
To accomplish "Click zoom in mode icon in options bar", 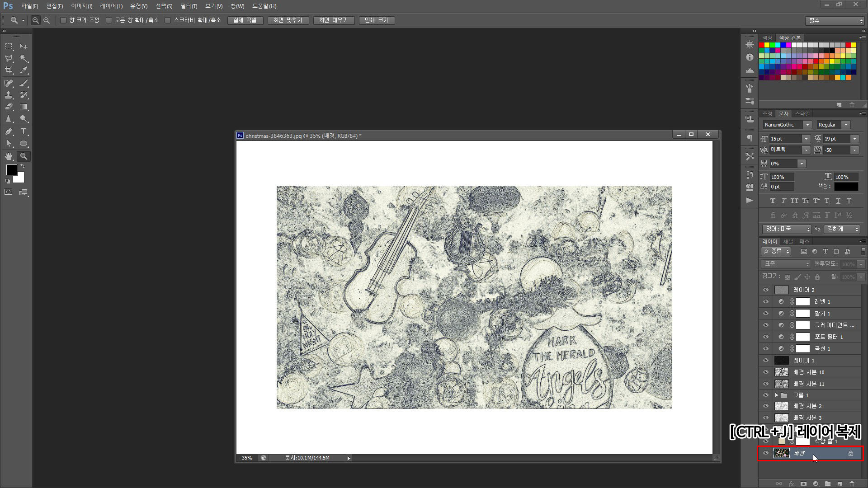I will [35, 20].
